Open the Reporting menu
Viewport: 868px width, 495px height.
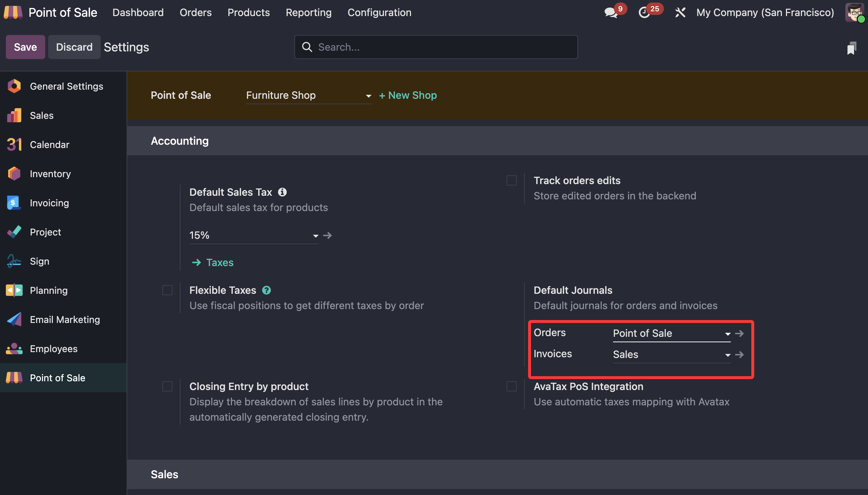pos(309,13)
